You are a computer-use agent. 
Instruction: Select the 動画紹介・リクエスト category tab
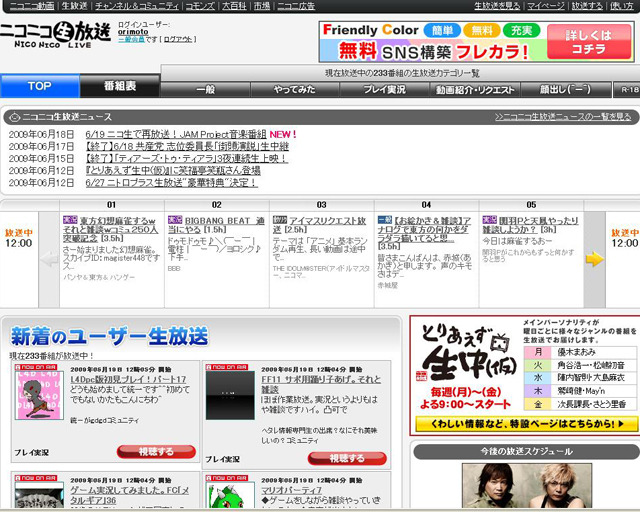click(475, 90)
